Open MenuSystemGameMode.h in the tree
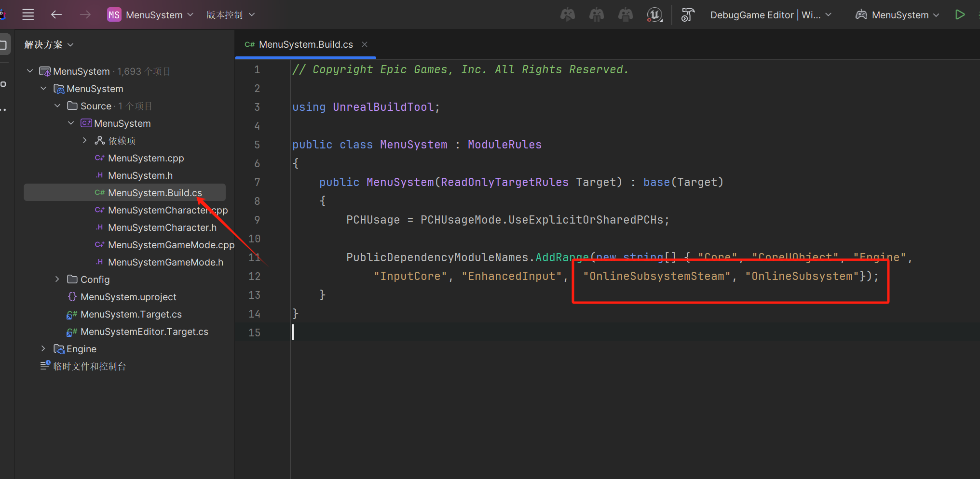 tap(165, 262)
